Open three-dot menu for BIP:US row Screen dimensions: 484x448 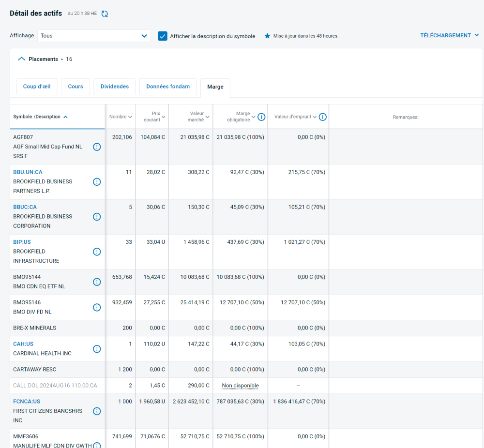(97, 252)
